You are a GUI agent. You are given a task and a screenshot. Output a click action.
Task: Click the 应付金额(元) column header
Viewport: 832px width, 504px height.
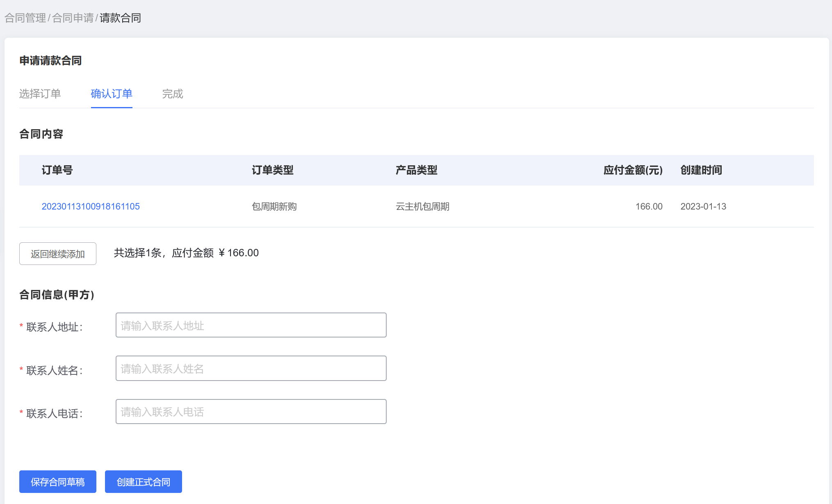point(633,170)
